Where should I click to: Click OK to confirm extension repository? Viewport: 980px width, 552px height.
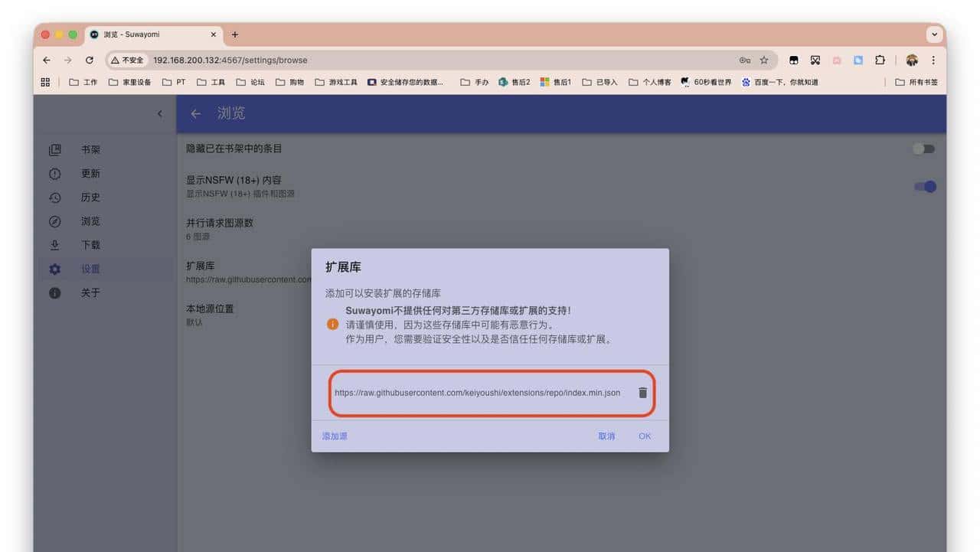[x=644, y=436]
